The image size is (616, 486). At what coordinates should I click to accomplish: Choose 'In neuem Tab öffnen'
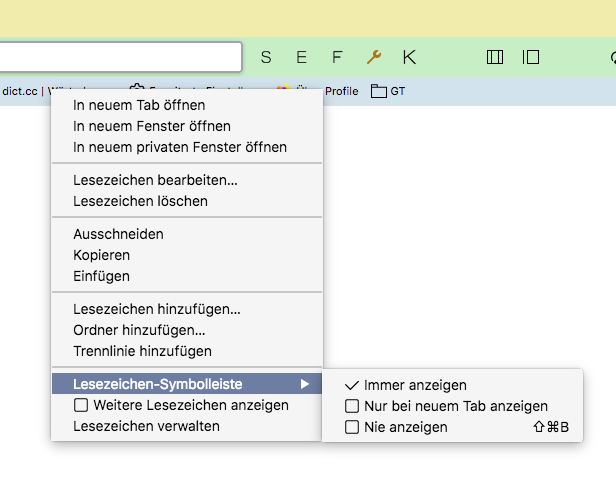point(139,105)
